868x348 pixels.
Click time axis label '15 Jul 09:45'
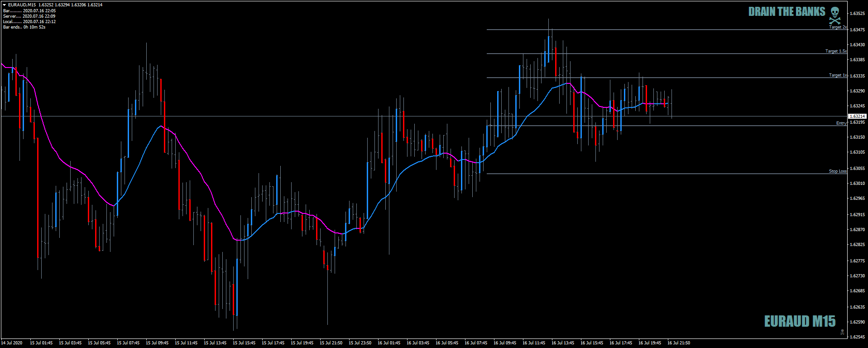tap(157, 343)
